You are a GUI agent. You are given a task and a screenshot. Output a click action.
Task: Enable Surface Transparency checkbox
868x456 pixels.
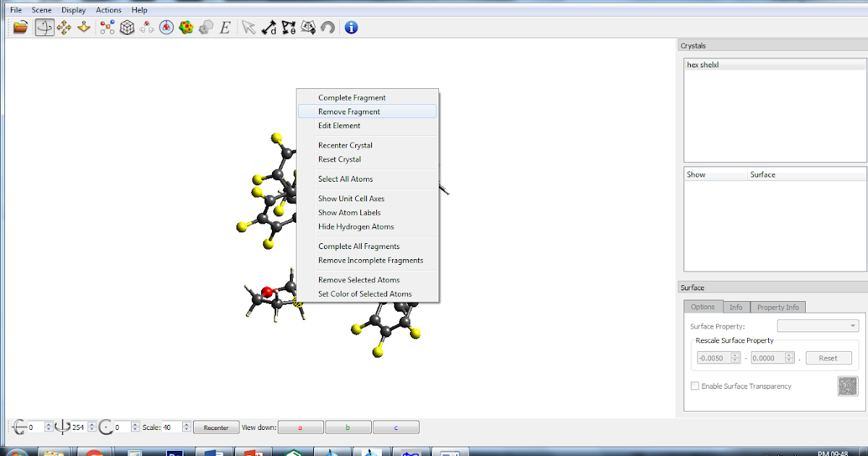(695, 386)
